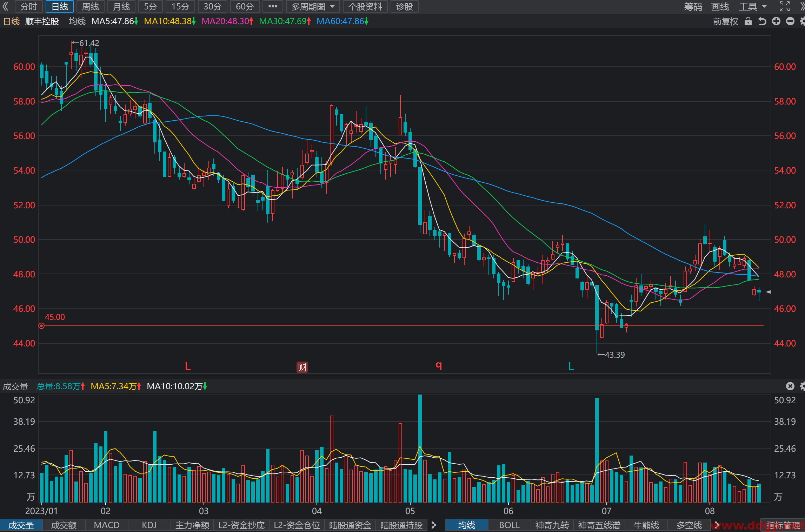Select the L2-资金抄底 indicator tab
This screenshot has width=805, height=532.
pyautogui.click(x=241, y=525)
